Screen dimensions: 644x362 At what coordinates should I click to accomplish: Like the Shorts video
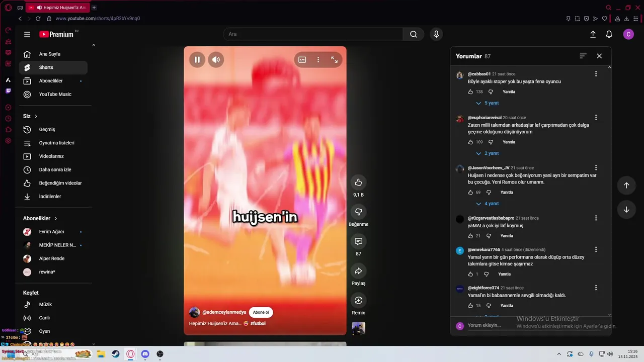pos(358,183)
